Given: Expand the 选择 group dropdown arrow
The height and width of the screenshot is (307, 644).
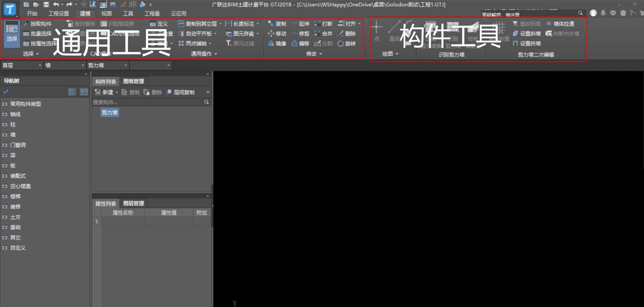Looking at the screenshot, I should click(37, 54).
